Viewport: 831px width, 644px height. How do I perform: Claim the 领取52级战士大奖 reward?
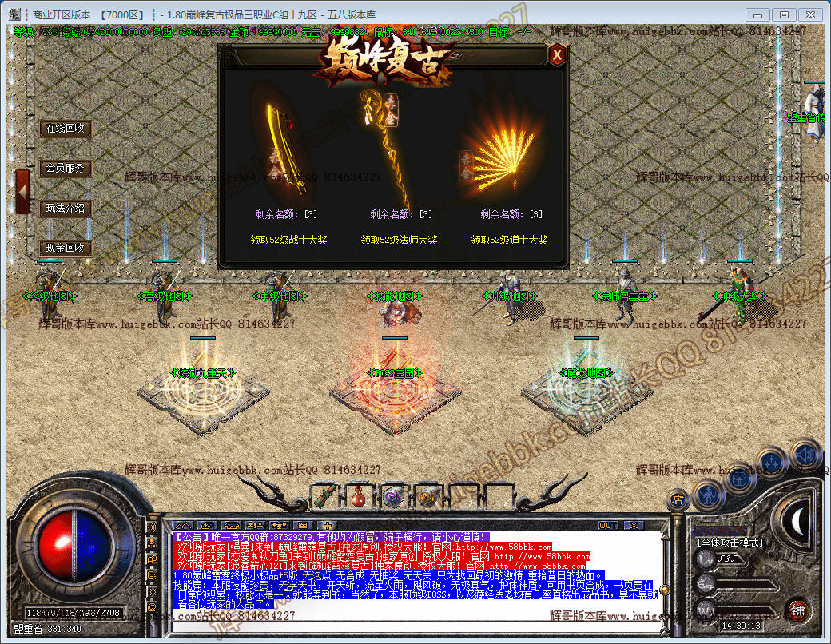(x=288, y=240)
